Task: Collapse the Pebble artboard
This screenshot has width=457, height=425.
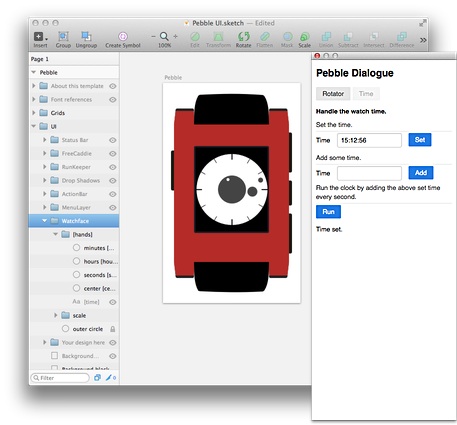Action: pyautogui.click(x=33, y=72)
